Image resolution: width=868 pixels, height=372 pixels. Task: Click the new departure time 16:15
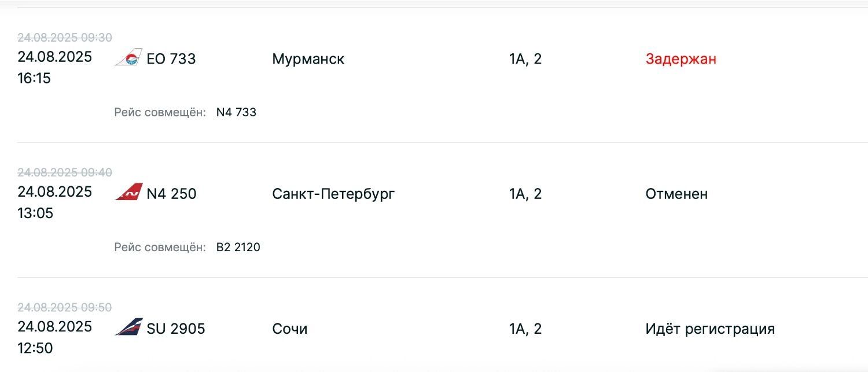click(x=34, y=78)
